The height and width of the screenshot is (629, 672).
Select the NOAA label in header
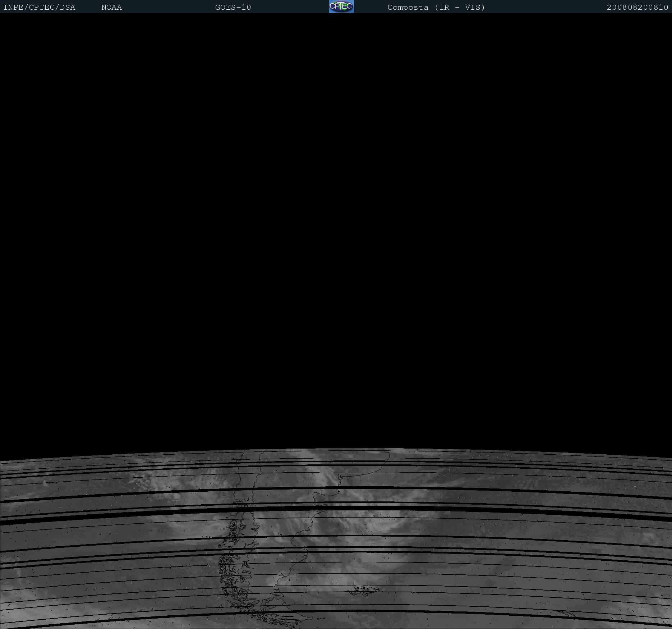(111, 7)
